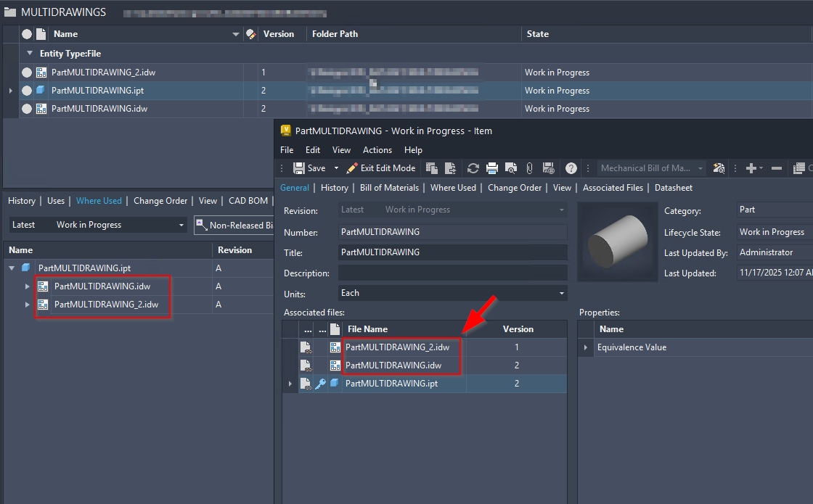Screen dimensions: 813x504
Task: Click the File Name column header
Action: point(367,329)
